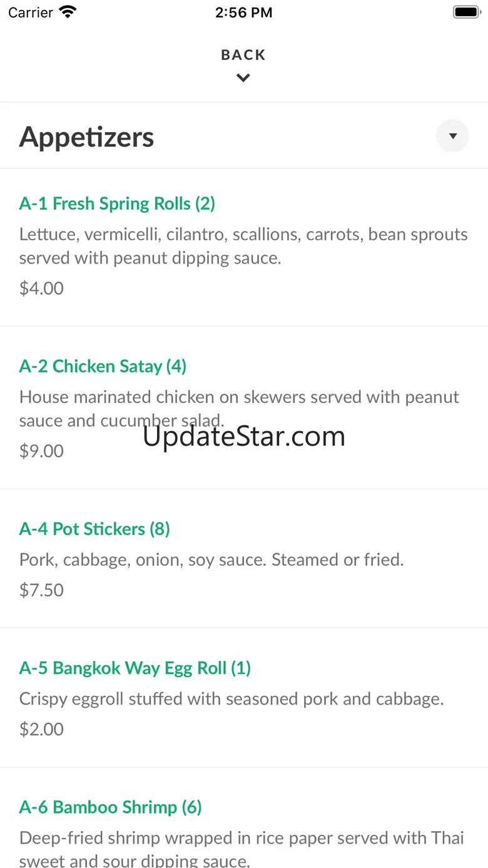
Task: Tap the Fresh Spring Rolls description text
Action: 243,246
